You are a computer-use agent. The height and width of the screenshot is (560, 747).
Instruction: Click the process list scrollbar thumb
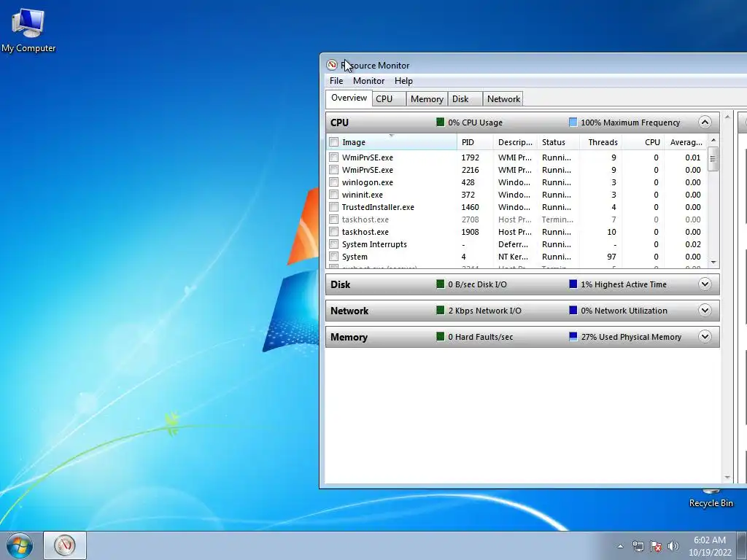click(713, 159)
